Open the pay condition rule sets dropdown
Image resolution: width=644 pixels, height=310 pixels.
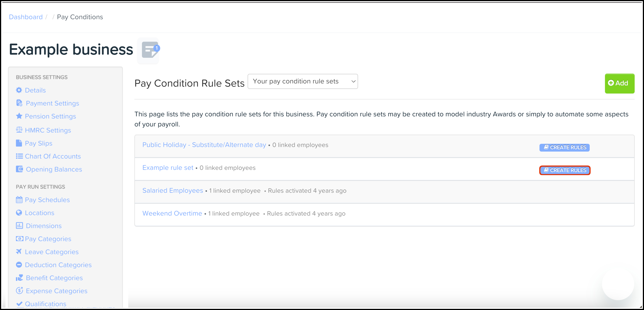pos(303,81)
